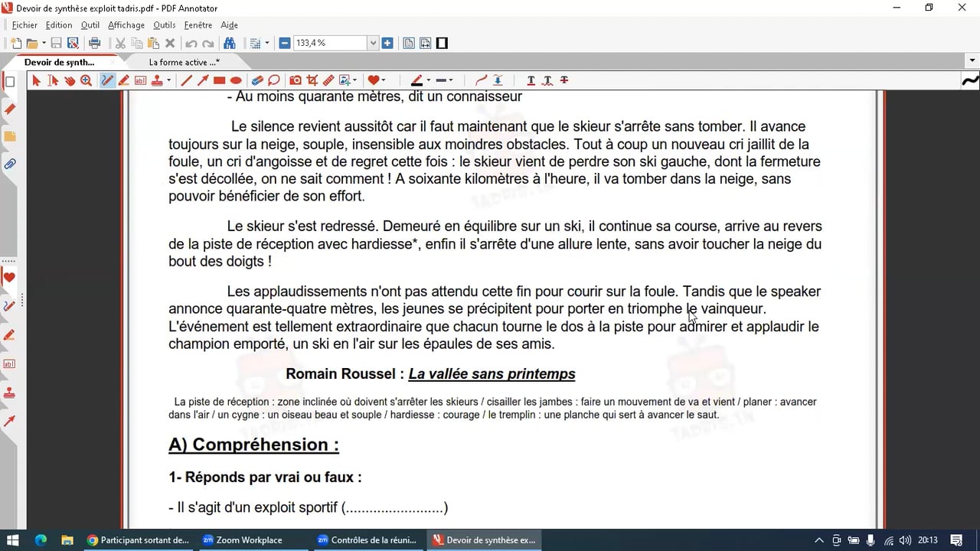Zoom out with the minus button
Screen dimensions: 980x551
point(285,43)
